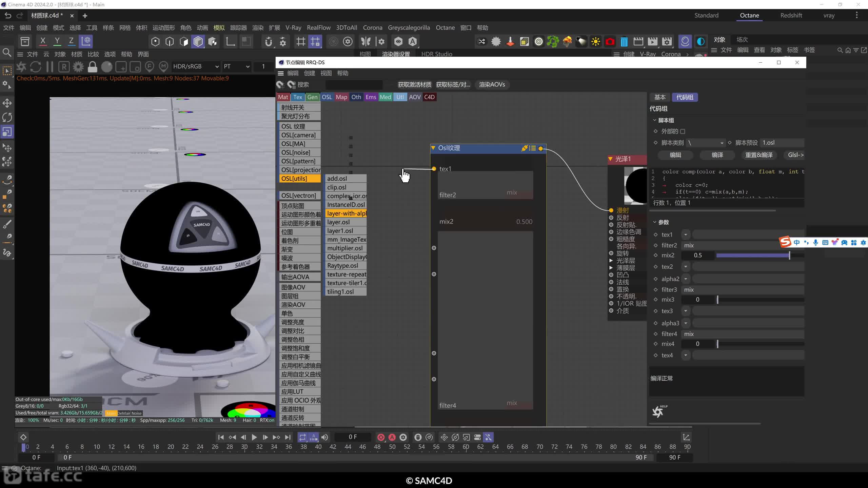The width and height of the screenshot is (868, 488).
Task: Collapse the 脚本组 section
Action: click(654, 120)
